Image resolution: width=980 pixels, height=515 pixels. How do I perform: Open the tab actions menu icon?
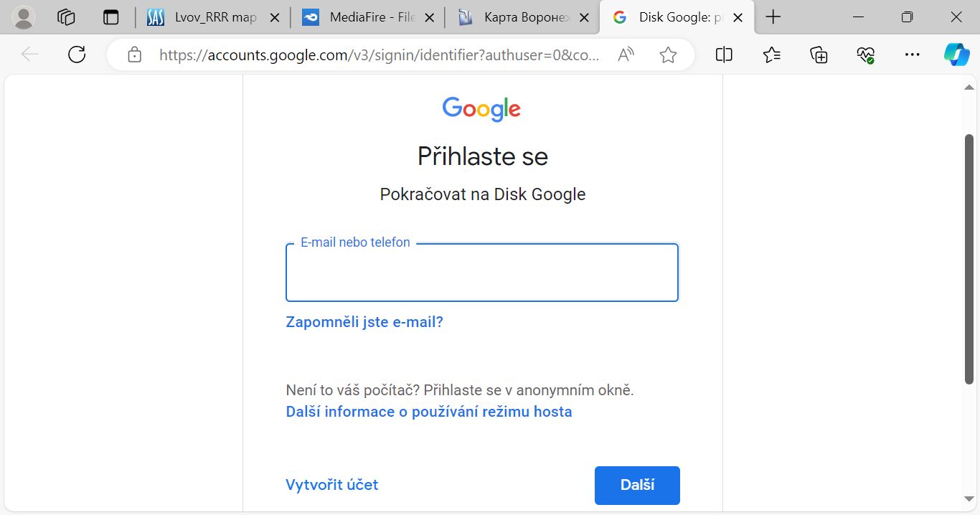tap(111, 17)
